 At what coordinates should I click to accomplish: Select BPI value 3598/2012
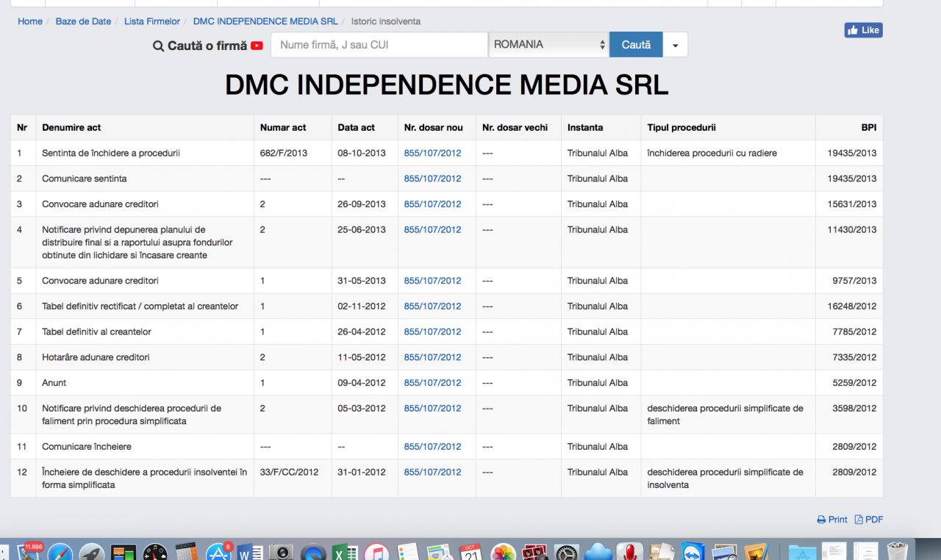pyautogui.click(x=855, y=409)
